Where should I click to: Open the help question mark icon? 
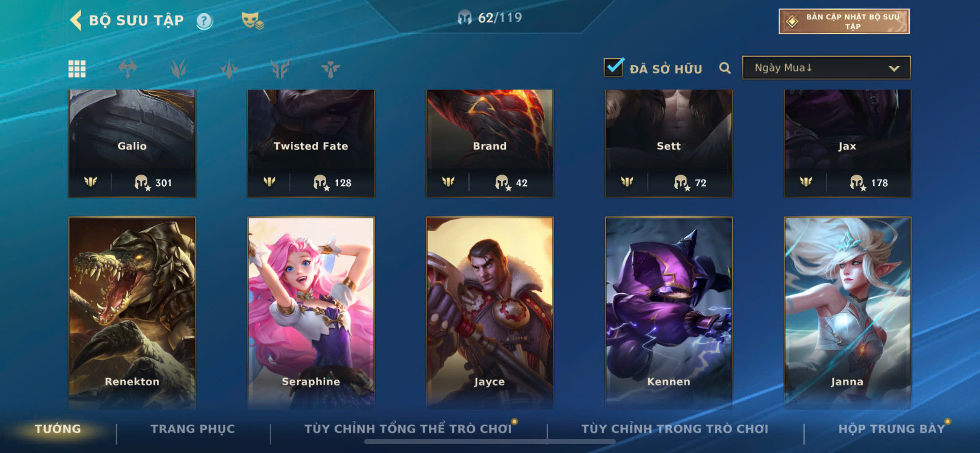coord(205,21)
